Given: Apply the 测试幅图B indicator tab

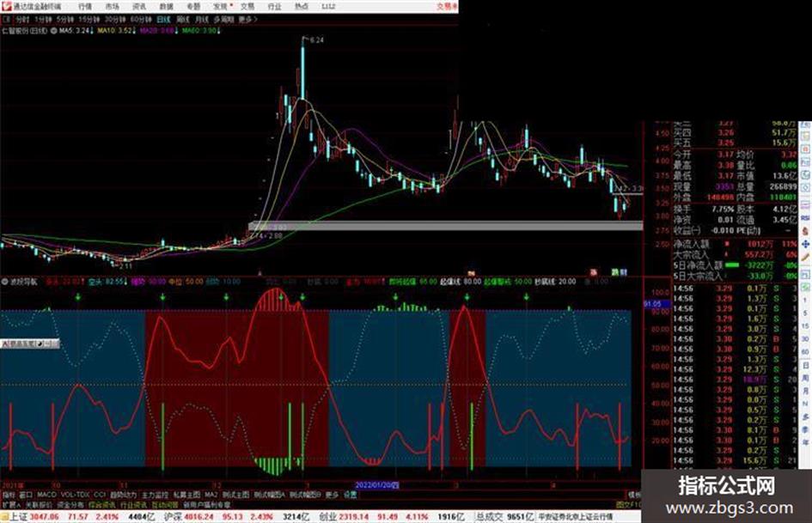Looking at the screenshot, I should point(306,495).
